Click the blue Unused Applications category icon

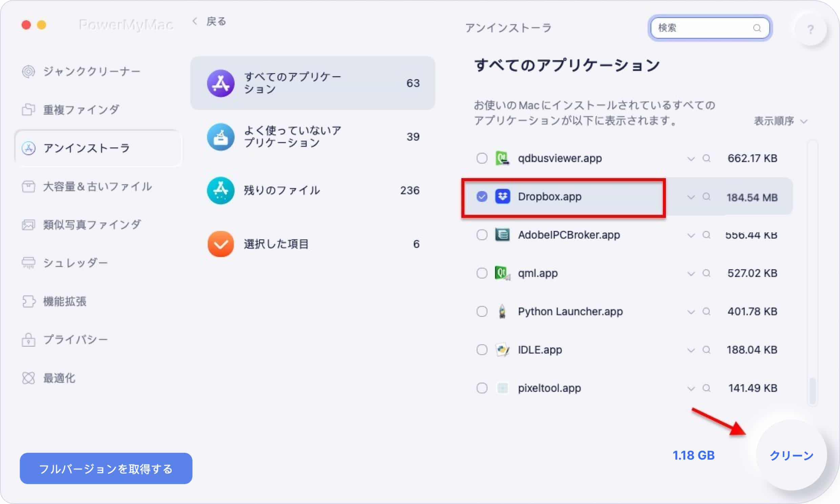(x=221, y=137)
